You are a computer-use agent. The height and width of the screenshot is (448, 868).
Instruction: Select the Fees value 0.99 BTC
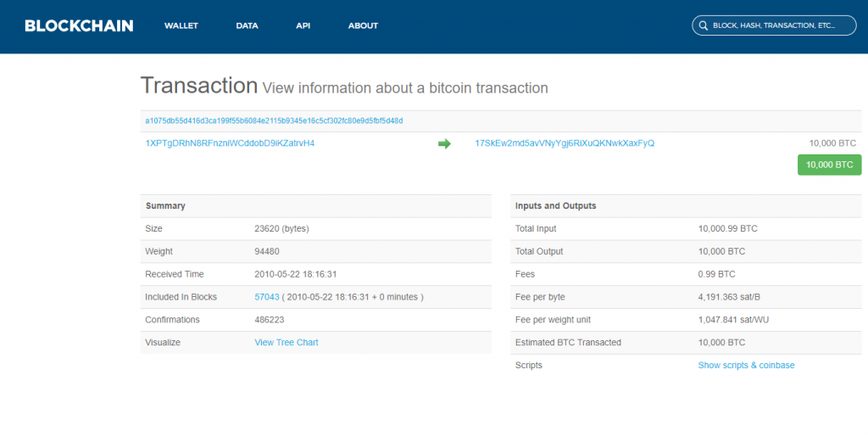click(717, 274)
